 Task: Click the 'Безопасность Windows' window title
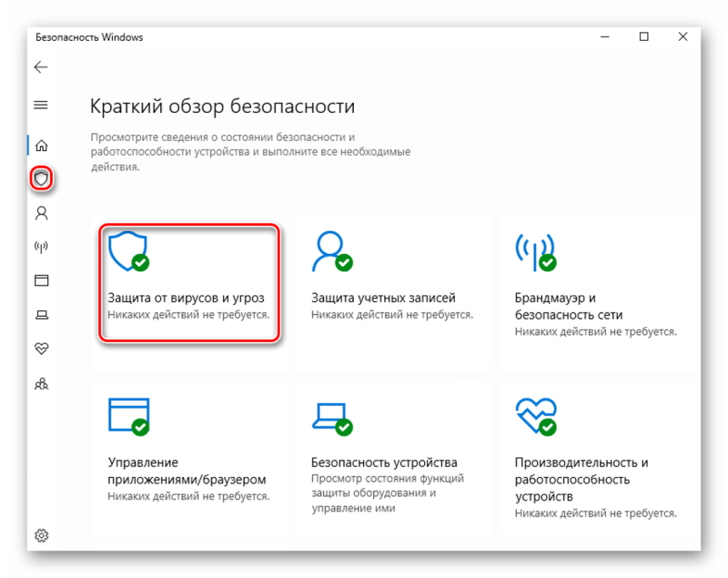coord(89,37)
